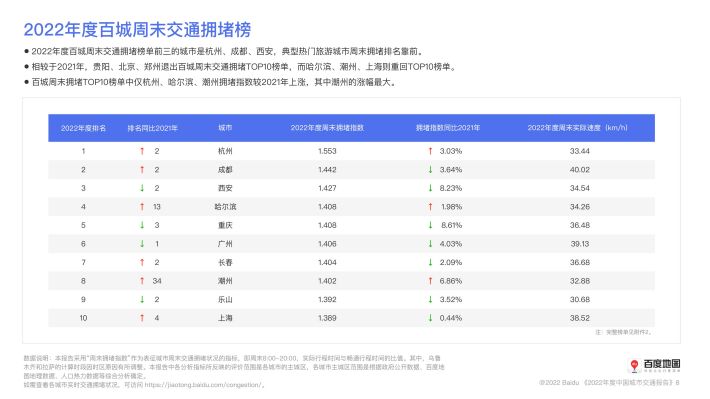Select the 成都 city cell
The height and width of the screenshot is (399, 710).
click(x=225, y=169)
